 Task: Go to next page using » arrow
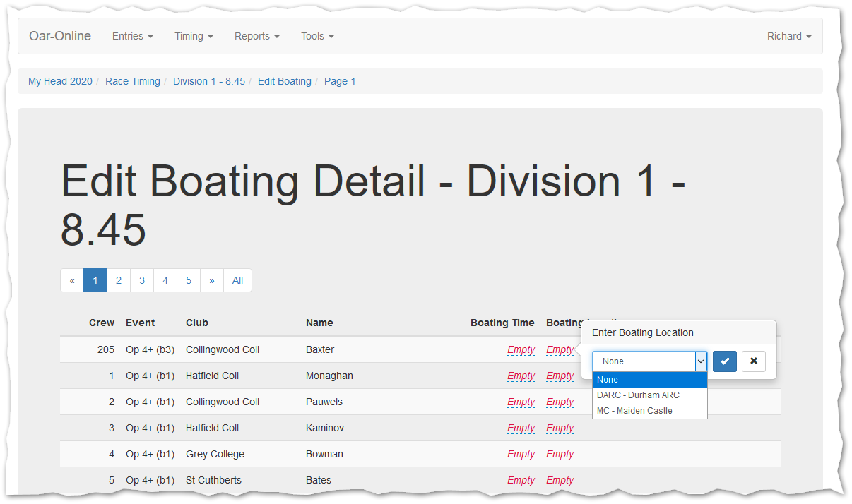click(212, 280)
